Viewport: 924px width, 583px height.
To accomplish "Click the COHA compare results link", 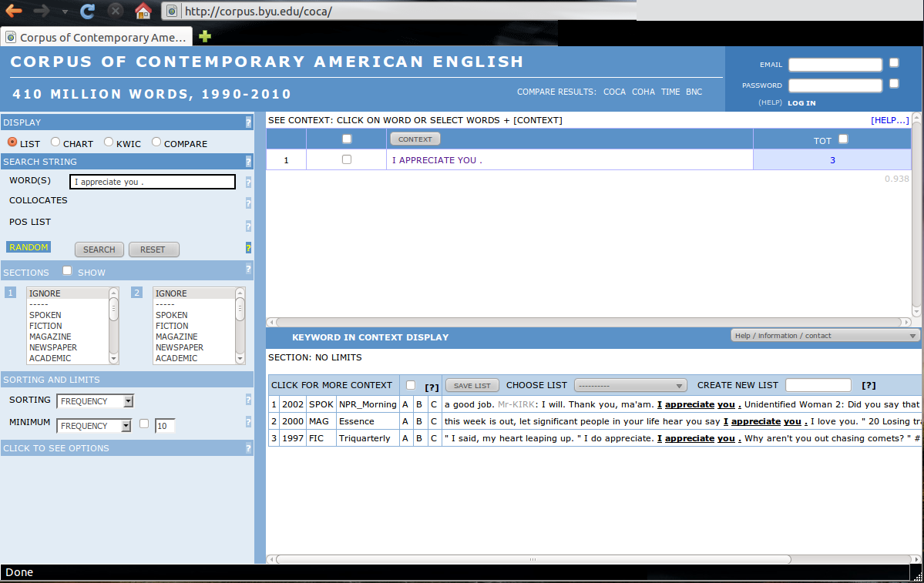I will (x=643, y=92).
